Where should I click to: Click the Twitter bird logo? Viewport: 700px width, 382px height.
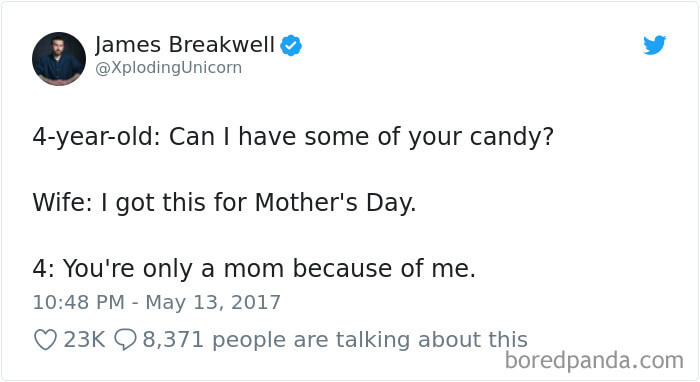654,45
